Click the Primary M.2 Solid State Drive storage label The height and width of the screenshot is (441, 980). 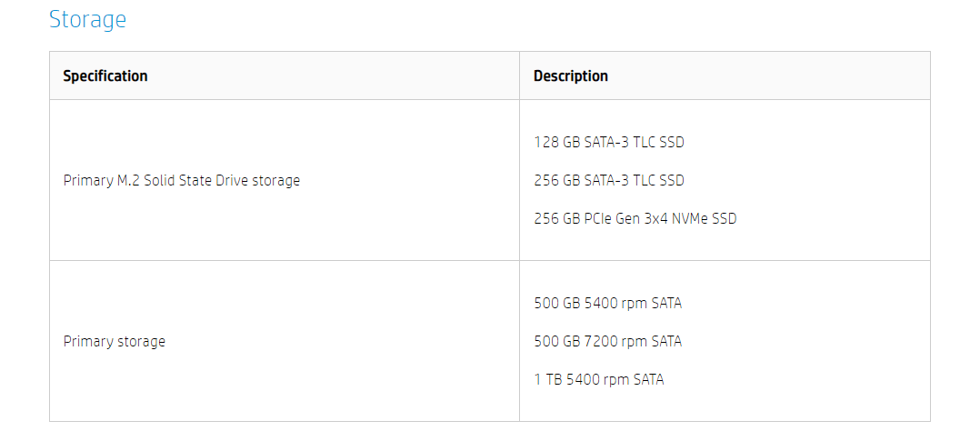181,181
